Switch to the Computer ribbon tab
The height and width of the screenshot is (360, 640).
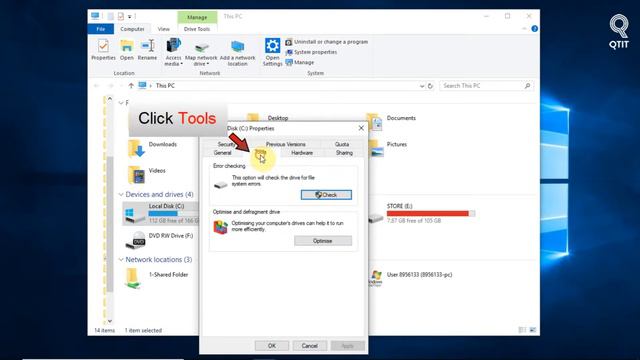click(x=132, y=29)
